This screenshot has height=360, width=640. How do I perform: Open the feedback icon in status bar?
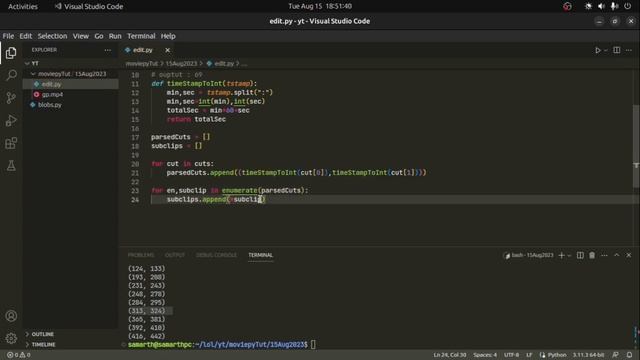click(x=616, y=355)
